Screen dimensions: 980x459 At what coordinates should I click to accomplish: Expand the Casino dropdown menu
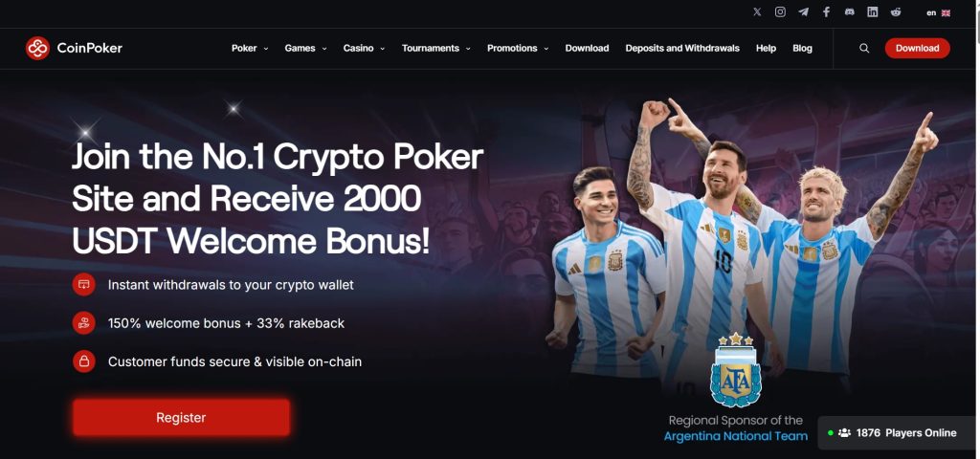coord(364,48)
